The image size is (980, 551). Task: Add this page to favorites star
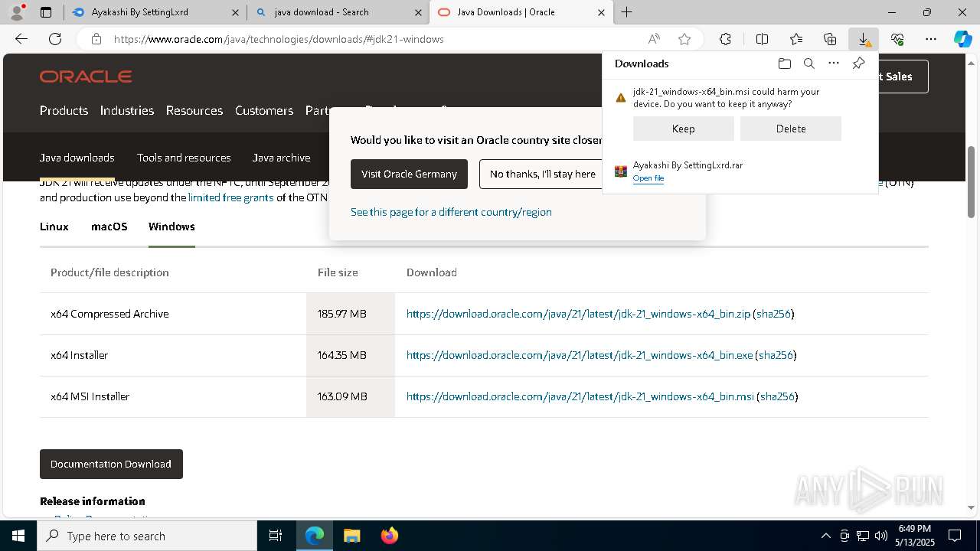click(x=684, y=39)
